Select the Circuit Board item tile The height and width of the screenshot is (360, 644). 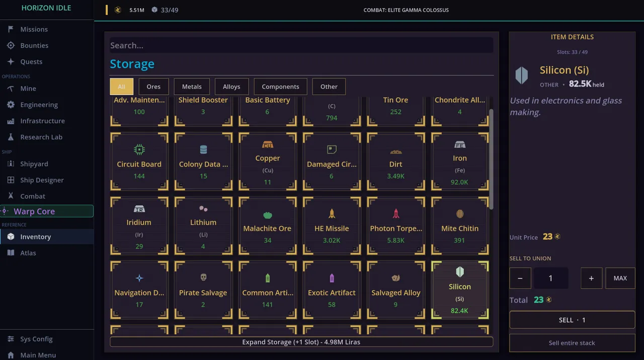pos(139,162)
